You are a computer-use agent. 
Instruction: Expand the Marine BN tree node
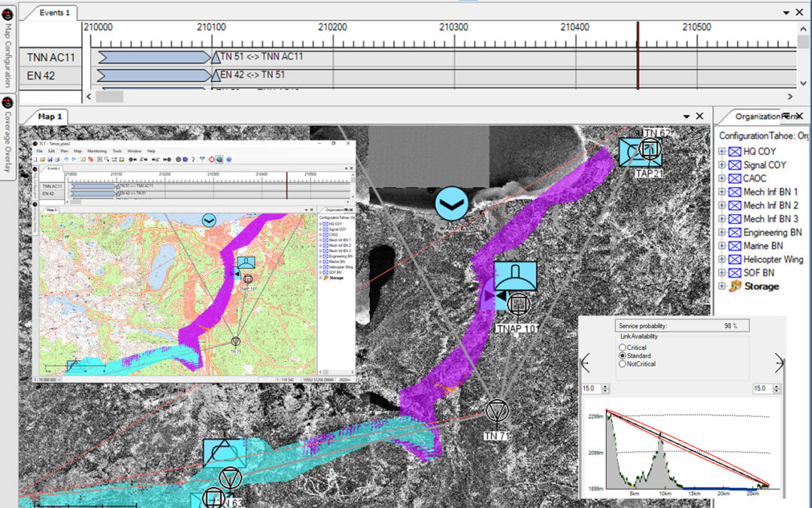click(x=722, y=245)
